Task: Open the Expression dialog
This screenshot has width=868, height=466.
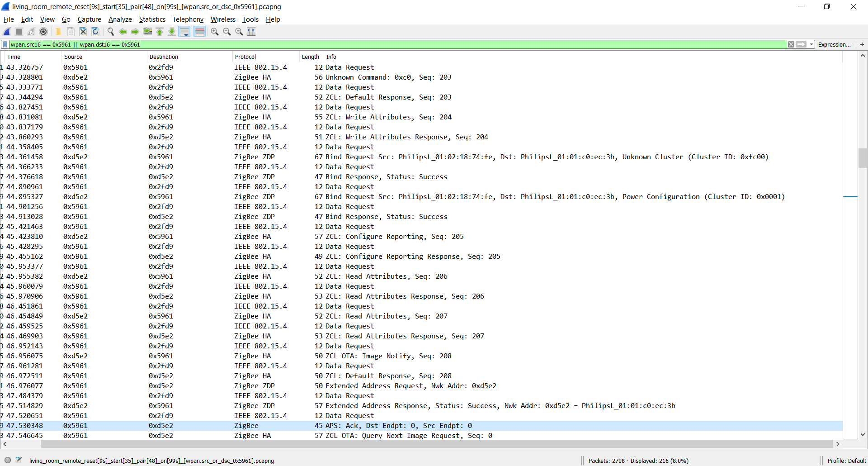Action: click(x=834, y=44)
